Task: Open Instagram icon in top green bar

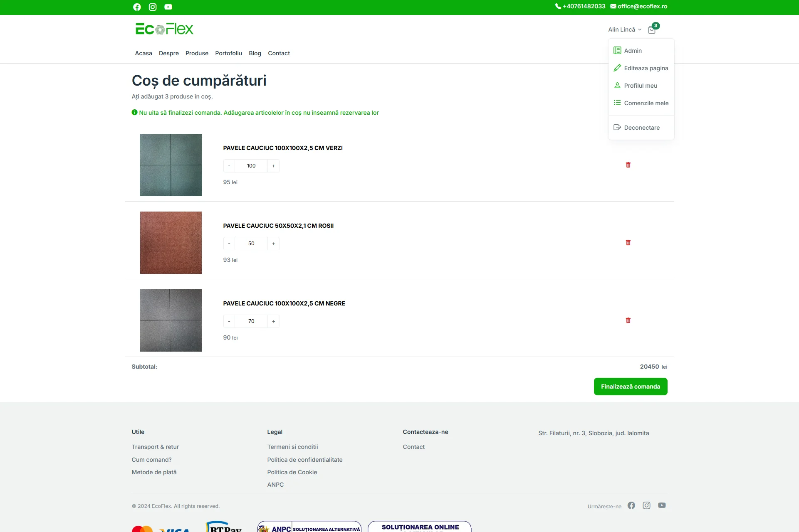Action: pyautogui.click(x=153, y=7)
